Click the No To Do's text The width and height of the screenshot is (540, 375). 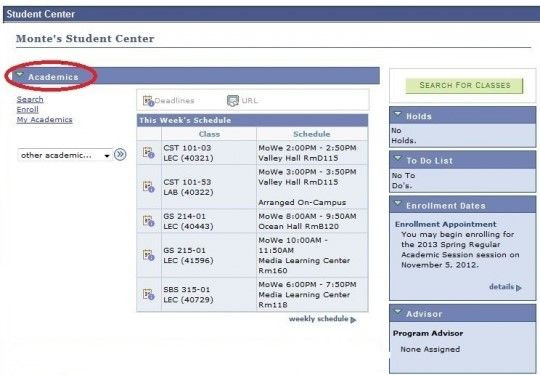tap(403, 181)
